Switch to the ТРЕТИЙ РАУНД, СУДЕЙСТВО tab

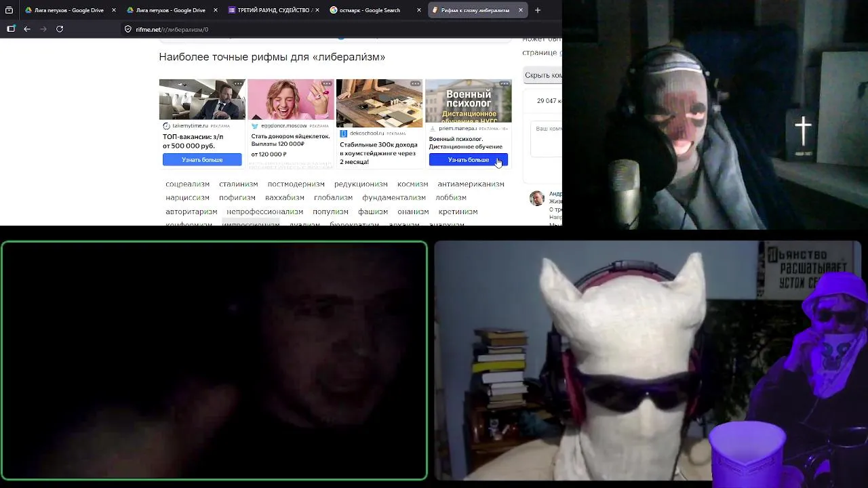click(273, 10)
